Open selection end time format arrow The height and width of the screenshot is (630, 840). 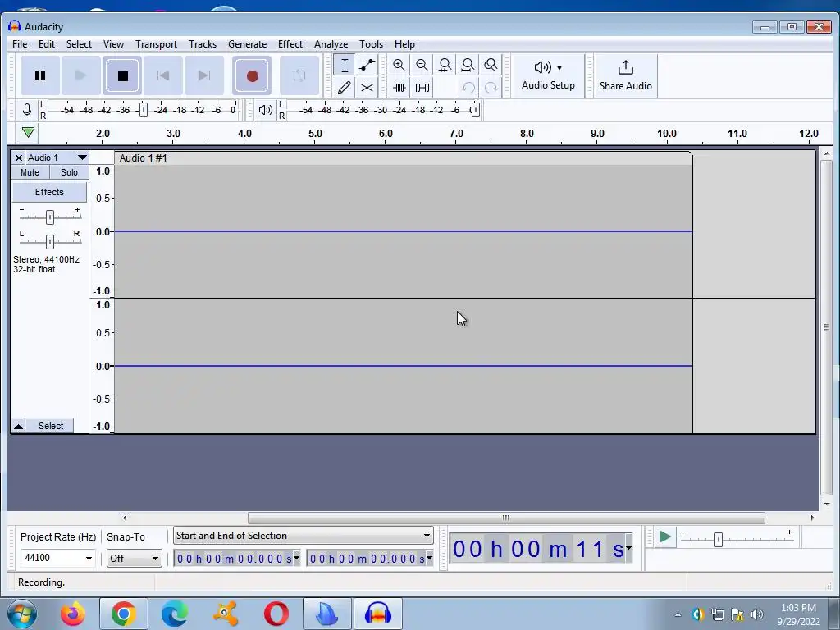coord(429,558)
